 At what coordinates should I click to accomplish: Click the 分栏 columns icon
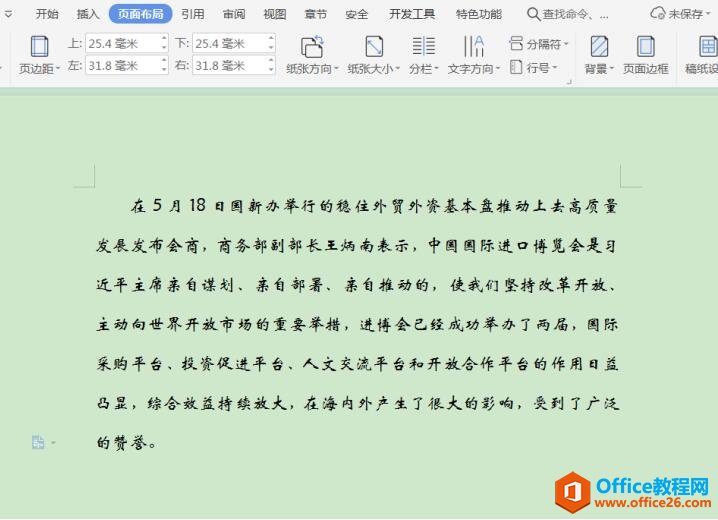click(x=424, y=46)
